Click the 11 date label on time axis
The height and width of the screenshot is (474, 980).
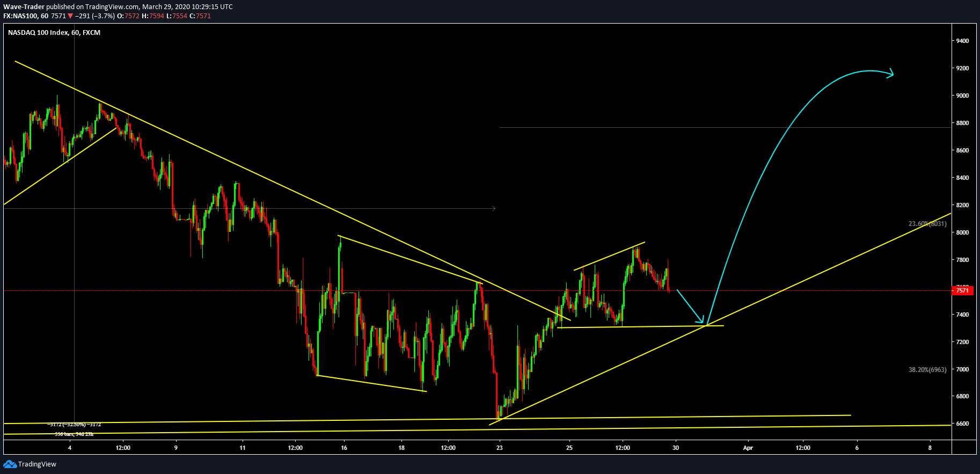click(x=243, y=448)
